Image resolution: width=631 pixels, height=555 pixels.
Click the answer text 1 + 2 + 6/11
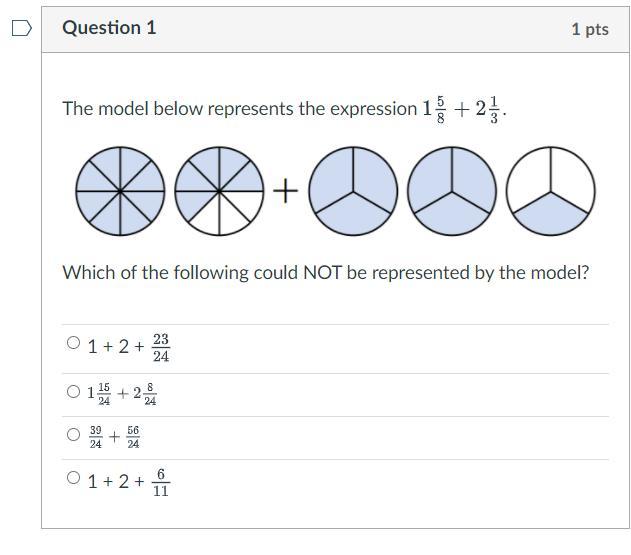[x=128, y=482]
